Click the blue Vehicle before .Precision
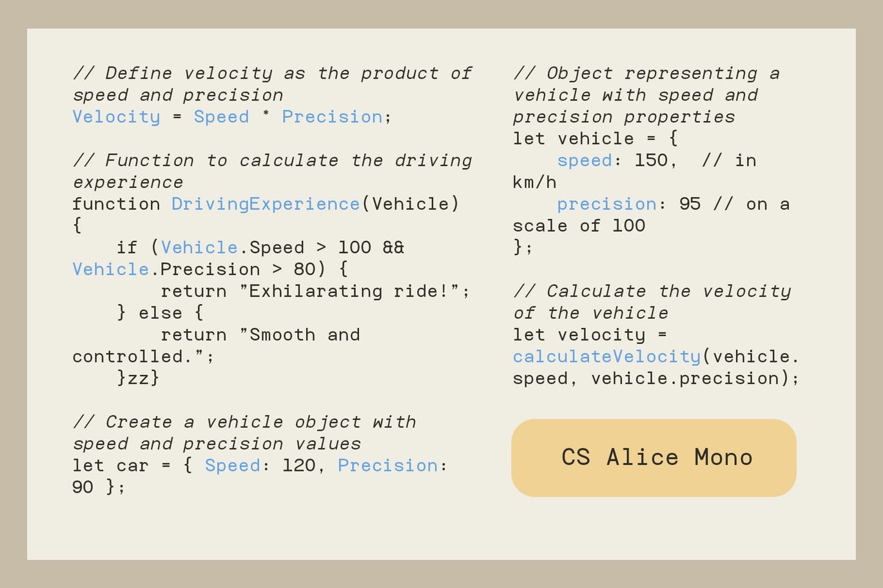Image resolution: width=883 pixels, height=588 pixels. 111,270
